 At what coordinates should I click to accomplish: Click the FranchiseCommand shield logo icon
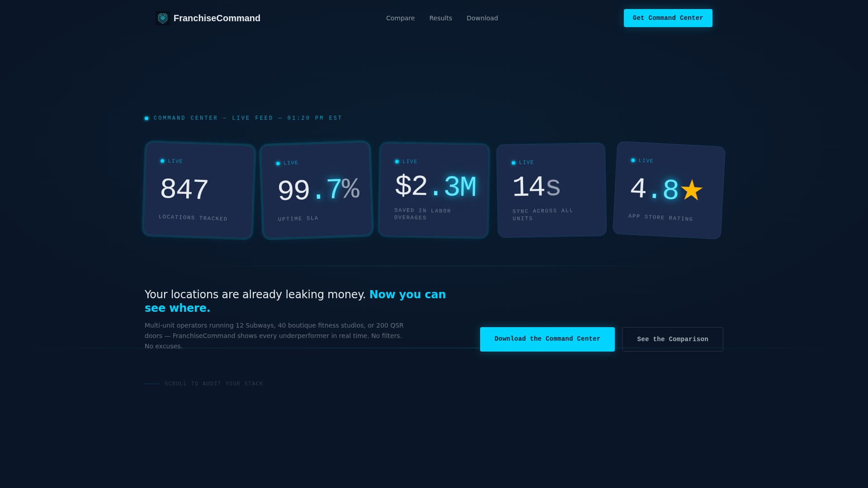click(x=163, y=18)
